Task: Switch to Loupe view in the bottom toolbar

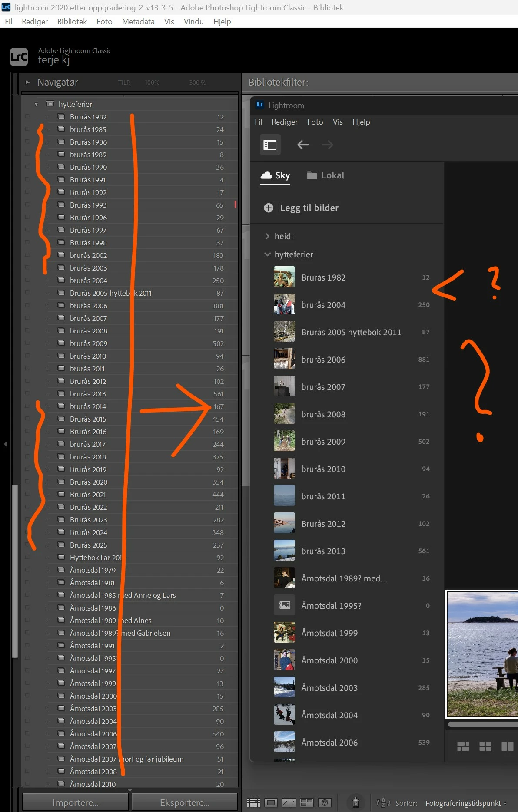Action: tap(271, 802)
